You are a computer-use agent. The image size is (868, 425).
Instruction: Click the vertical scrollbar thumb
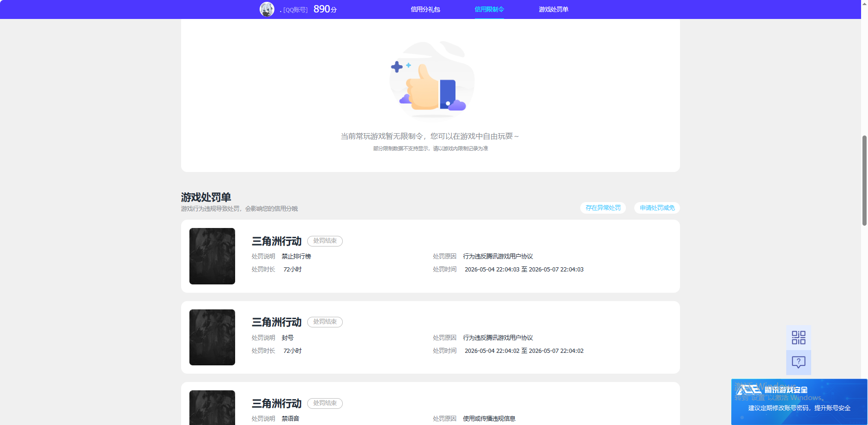click(x=864, y=180)
